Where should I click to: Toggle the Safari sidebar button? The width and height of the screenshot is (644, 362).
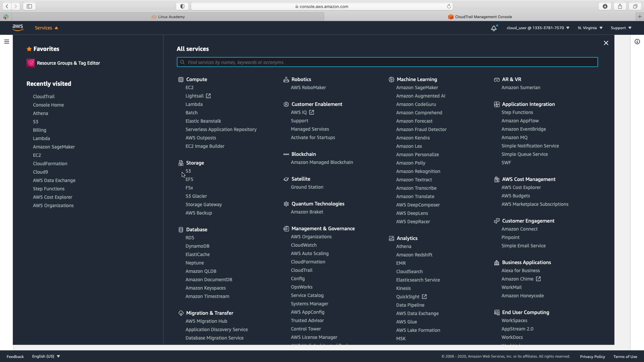click(x=29, y=6)
